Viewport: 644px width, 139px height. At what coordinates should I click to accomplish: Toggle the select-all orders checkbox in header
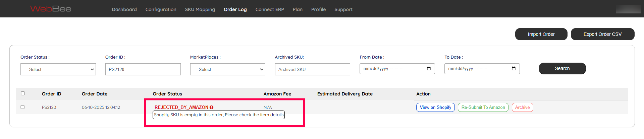click(x=23, y=93)
